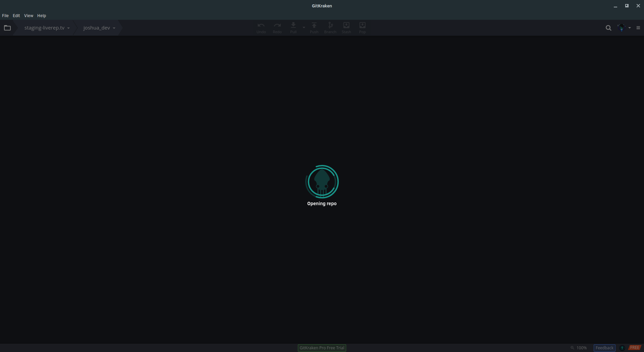Click the GitKraken Pro Free Trial button
The width and height of the screenshot is (644, 352).
pyautogui.click(x=322, y=348)
